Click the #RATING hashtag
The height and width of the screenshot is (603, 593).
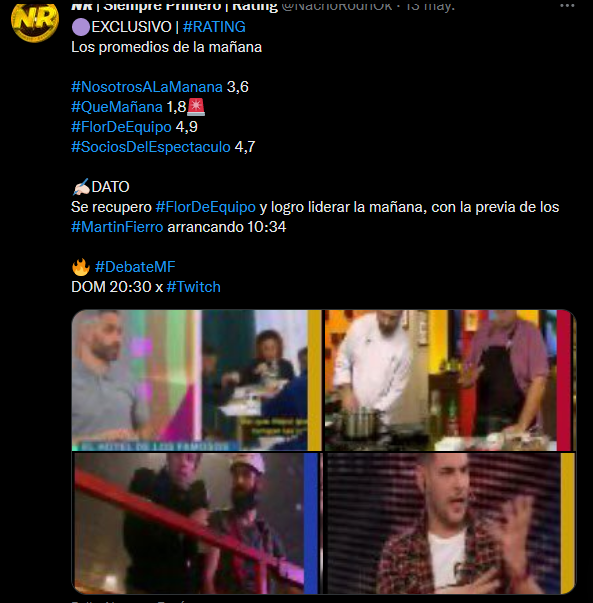point(214,27)
